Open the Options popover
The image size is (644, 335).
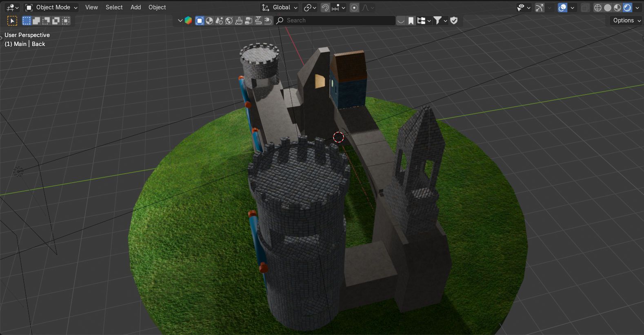click(626, 20)
